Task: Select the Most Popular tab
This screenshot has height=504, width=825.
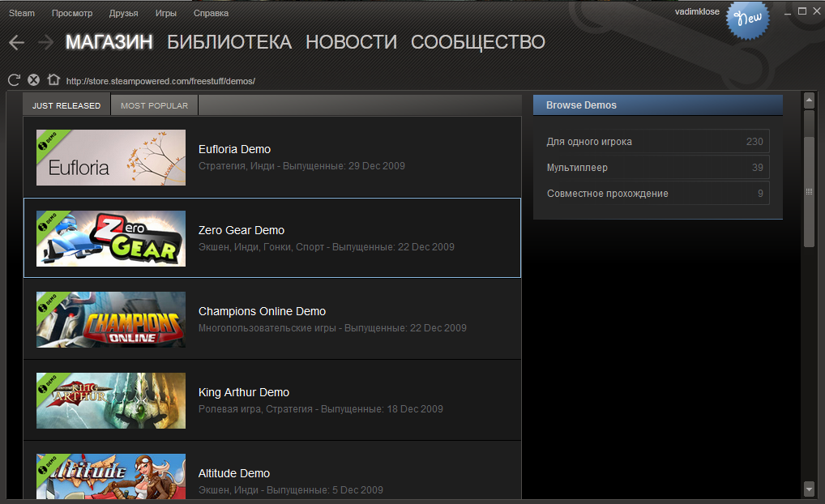Action: point(154,105)
